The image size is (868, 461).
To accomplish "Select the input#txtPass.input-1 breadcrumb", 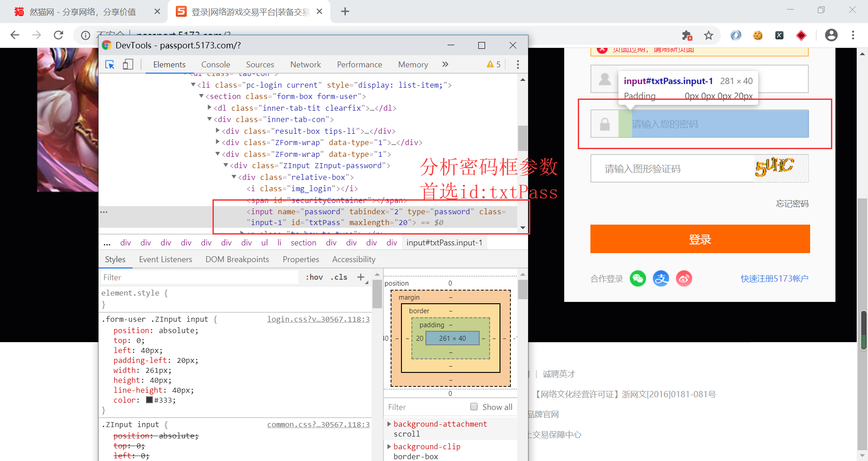I will click(x=444, y=243).
